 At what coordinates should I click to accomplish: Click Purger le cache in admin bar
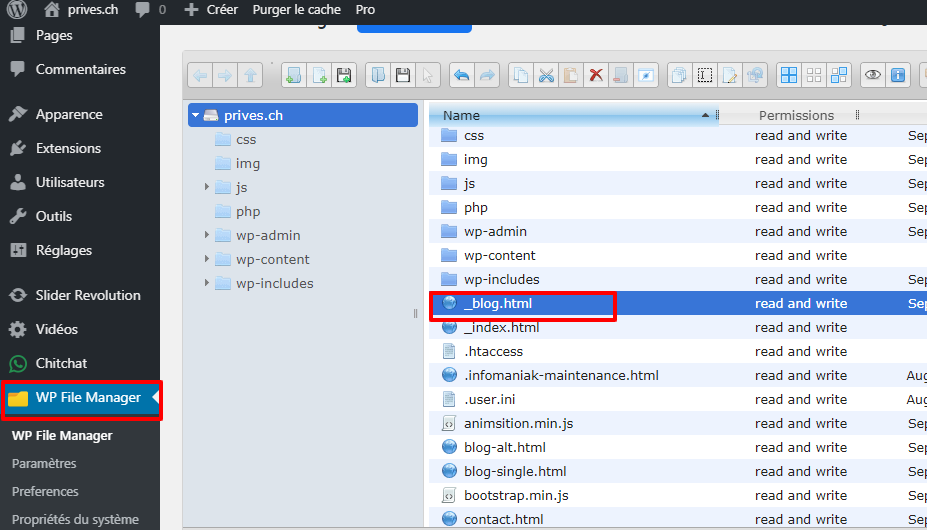tap(296, 9)
